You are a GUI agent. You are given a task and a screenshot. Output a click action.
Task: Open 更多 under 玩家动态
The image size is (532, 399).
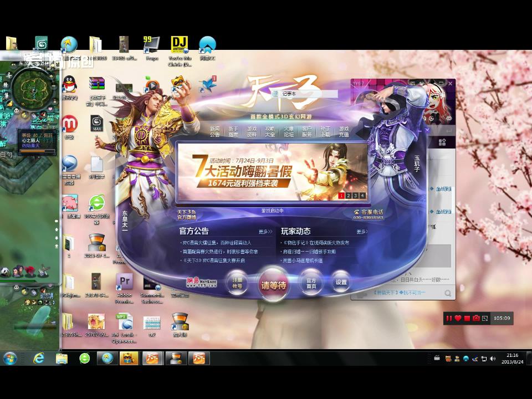362,232
